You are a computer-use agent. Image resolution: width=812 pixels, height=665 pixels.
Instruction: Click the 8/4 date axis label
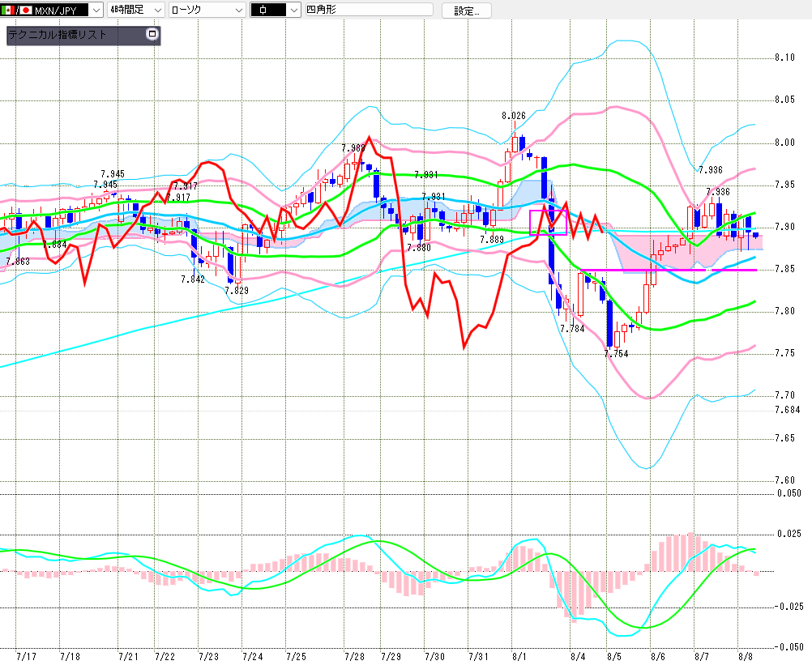click(578, 657)
